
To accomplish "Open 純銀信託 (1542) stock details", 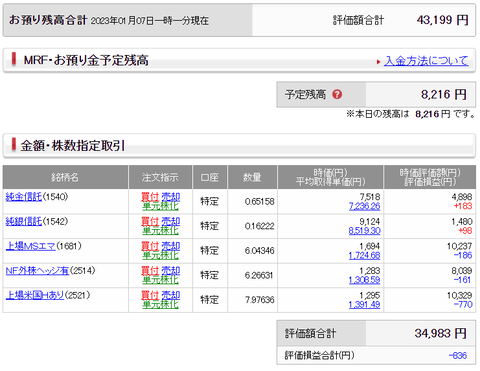I will (x=24, y=221).
